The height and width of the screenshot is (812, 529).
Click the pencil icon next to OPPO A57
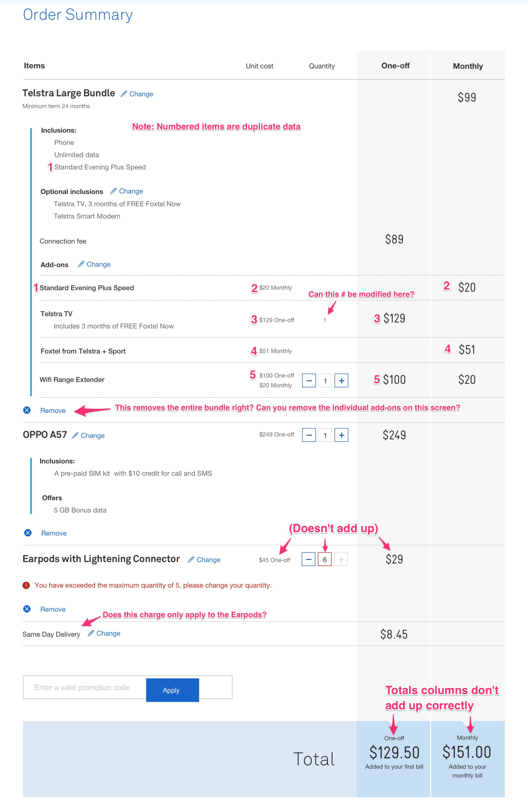click(75, 435)
